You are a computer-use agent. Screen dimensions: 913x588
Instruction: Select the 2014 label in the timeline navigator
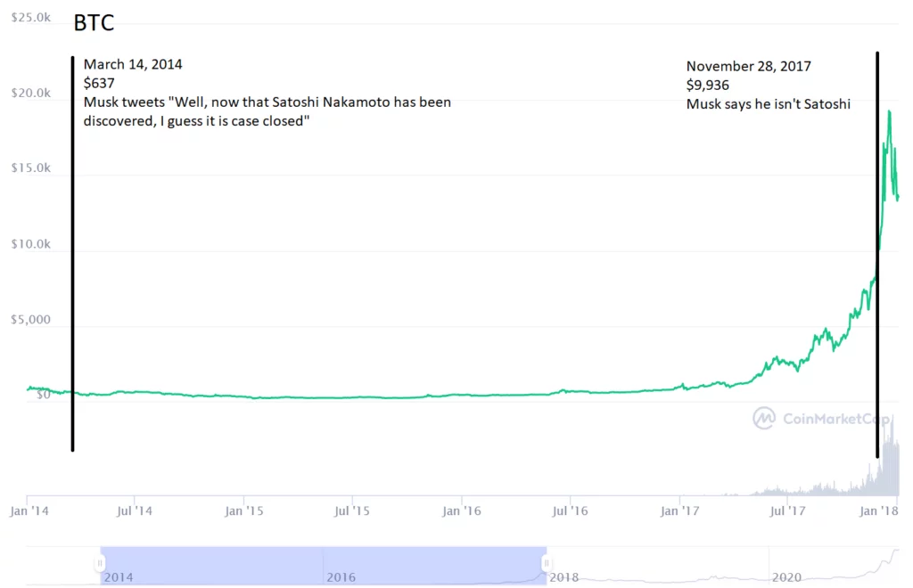(x=119, y=577)
